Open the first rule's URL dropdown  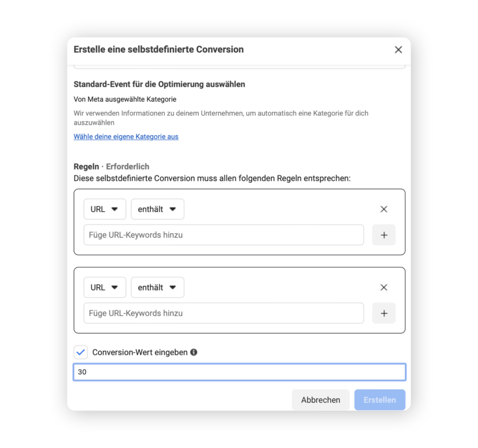(x=105, y=209)
